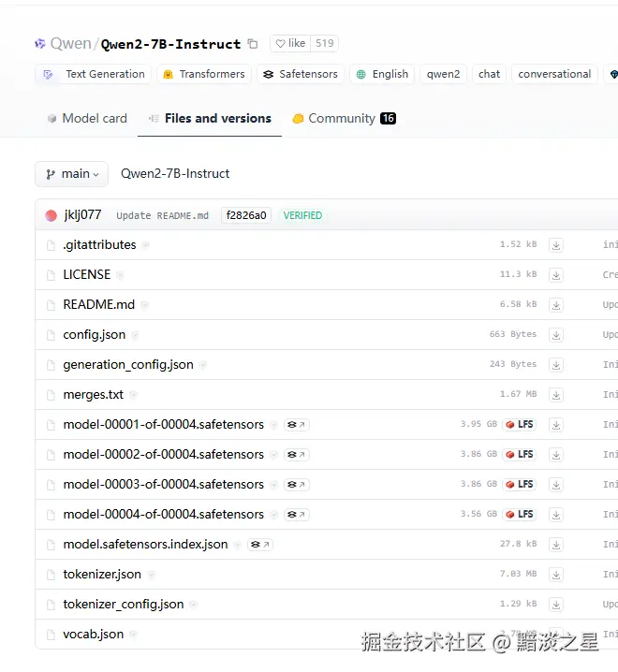The height and width of the screenshot is (672, 618).
Task: Download LICENSE via download icon
Action: 556,275
